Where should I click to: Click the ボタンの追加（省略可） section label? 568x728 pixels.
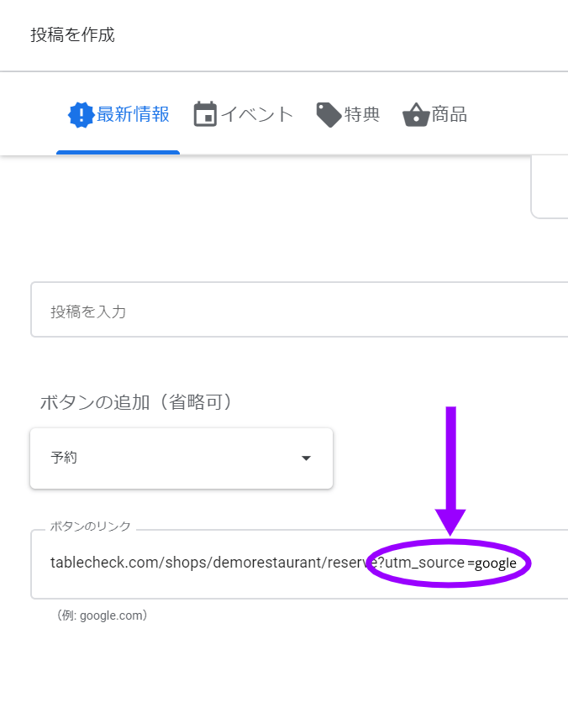click(x=136, y=402)
